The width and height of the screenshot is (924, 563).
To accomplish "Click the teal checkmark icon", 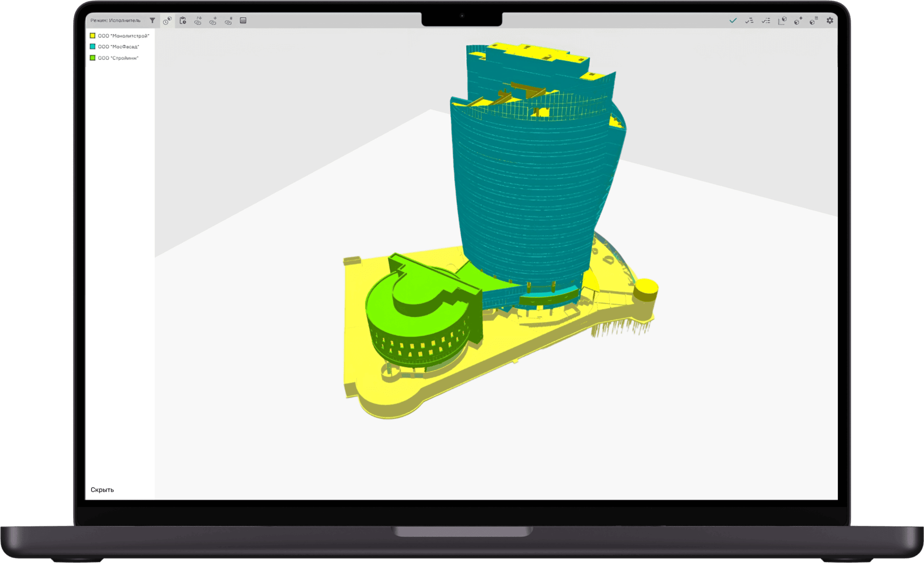I will [733, 21].
